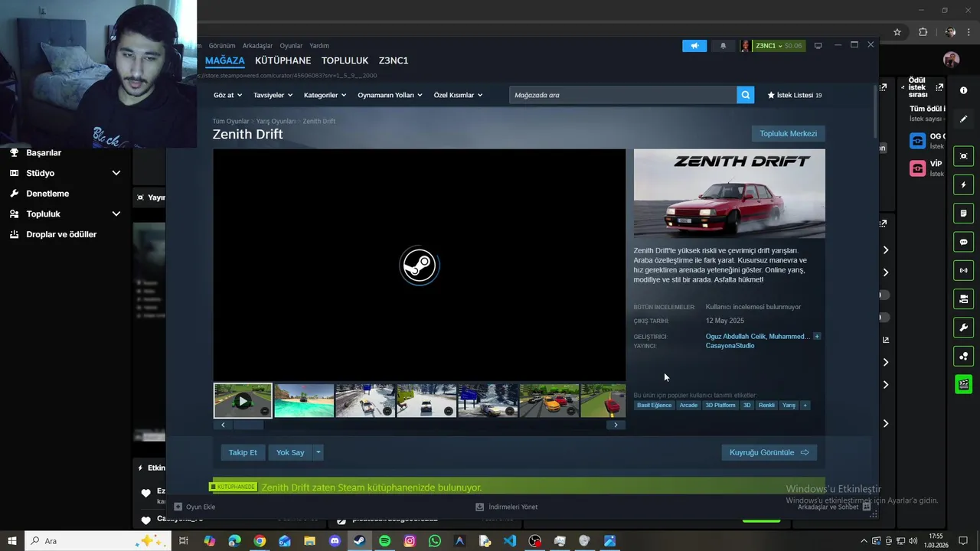Open the Arkadaşlar menu
The height and width of the screenshot is (551, 980).
pyautogui.click(x=257, y=46)
